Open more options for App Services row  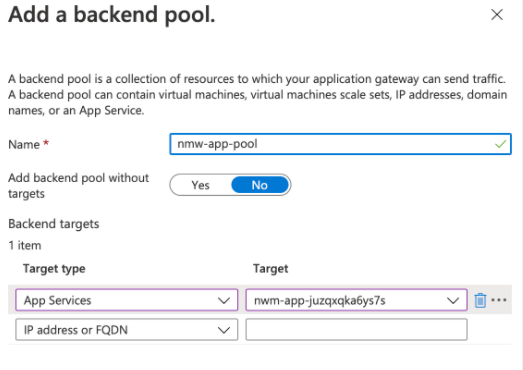point(499,300)
